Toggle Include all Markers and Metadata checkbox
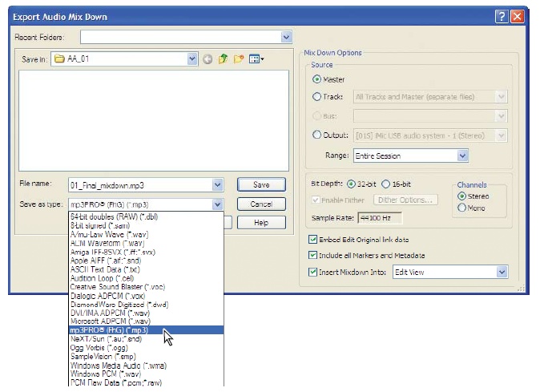This screenshot has width=540, height=392. pyautogui.click(x=312, y=255)
